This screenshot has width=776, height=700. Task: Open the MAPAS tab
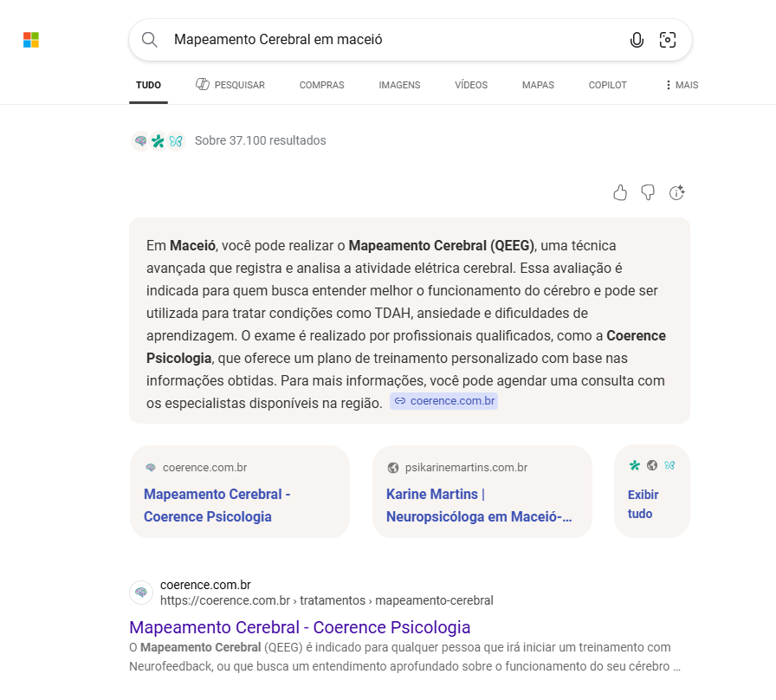point(538,85)
